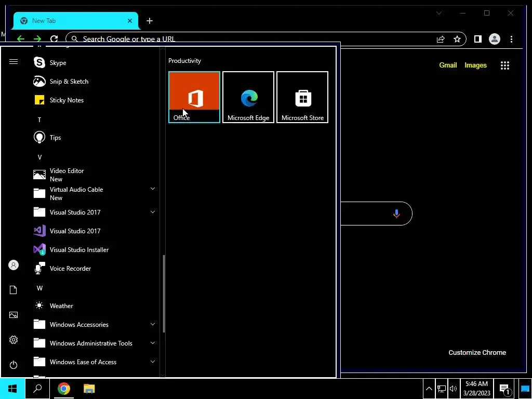Launch Visual Studio Installer
Image resolution: width=532 pixels, height=399 pixels.
(x=95, y=250)
